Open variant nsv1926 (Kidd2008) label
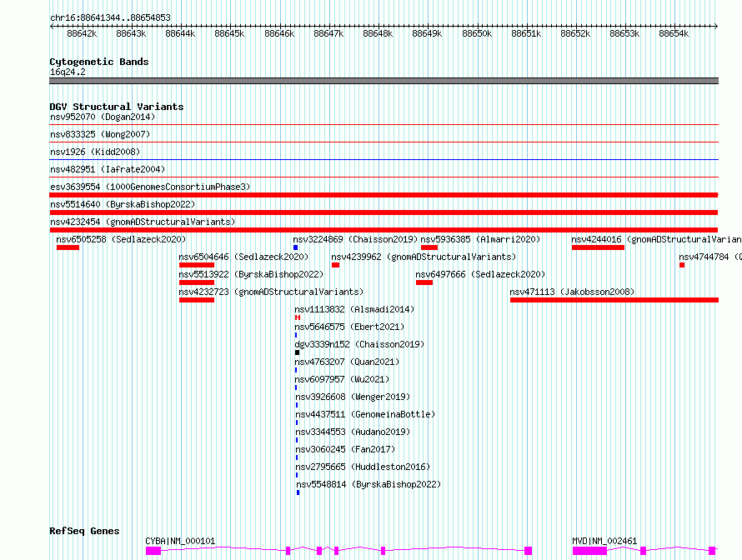 tap(95, 152)
